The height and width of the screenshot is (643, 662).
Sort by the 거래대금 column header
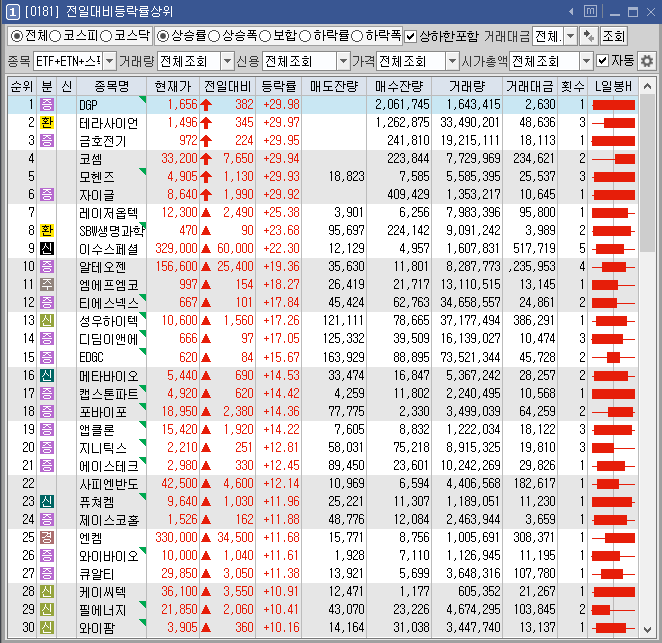(529, 87)
